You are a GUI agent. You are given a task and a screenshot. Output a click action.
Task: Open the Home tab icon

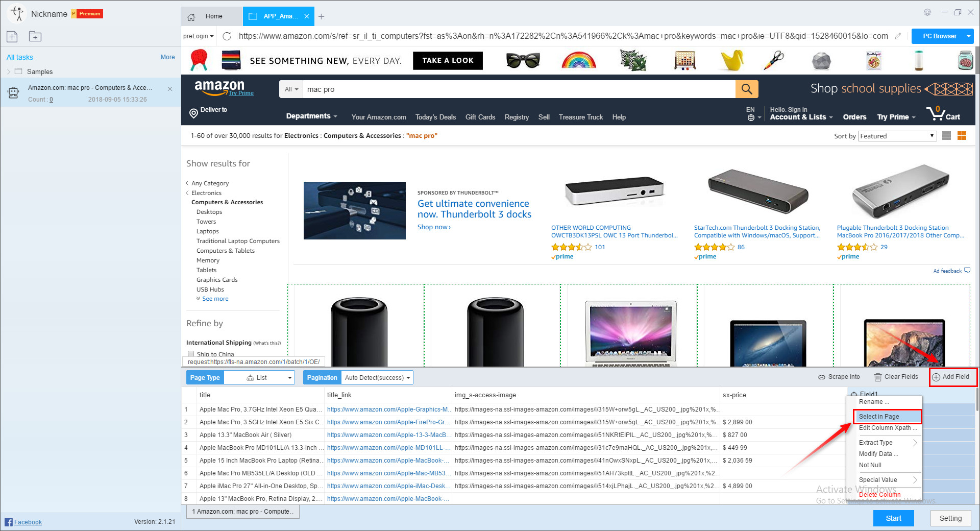191,17
